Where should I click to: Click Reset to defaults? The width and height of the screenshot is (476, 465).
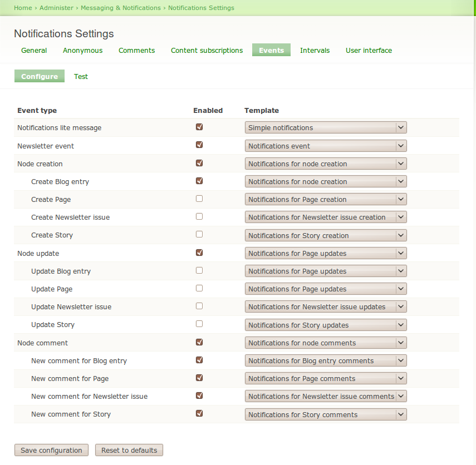point(129,450)
